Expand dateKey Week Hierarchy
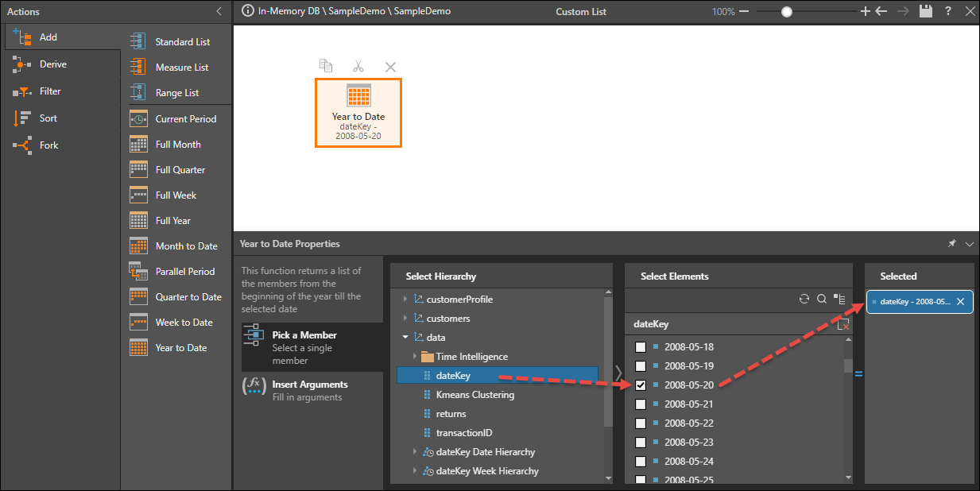 point(415,471)
